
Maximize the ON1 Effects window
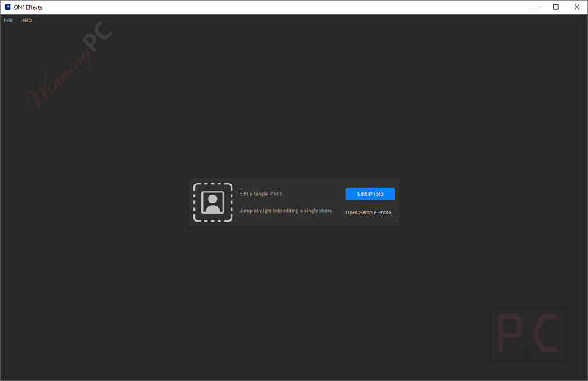(x=556, y=7)
